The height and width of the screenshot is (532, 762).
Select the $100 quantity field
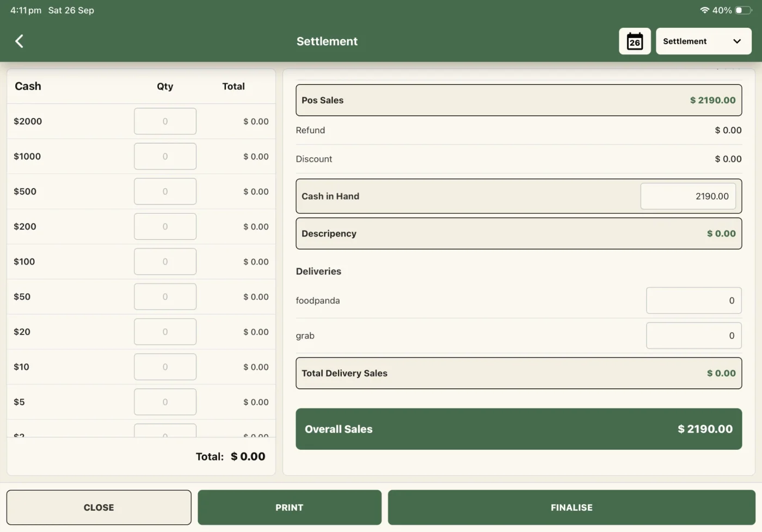165,262
